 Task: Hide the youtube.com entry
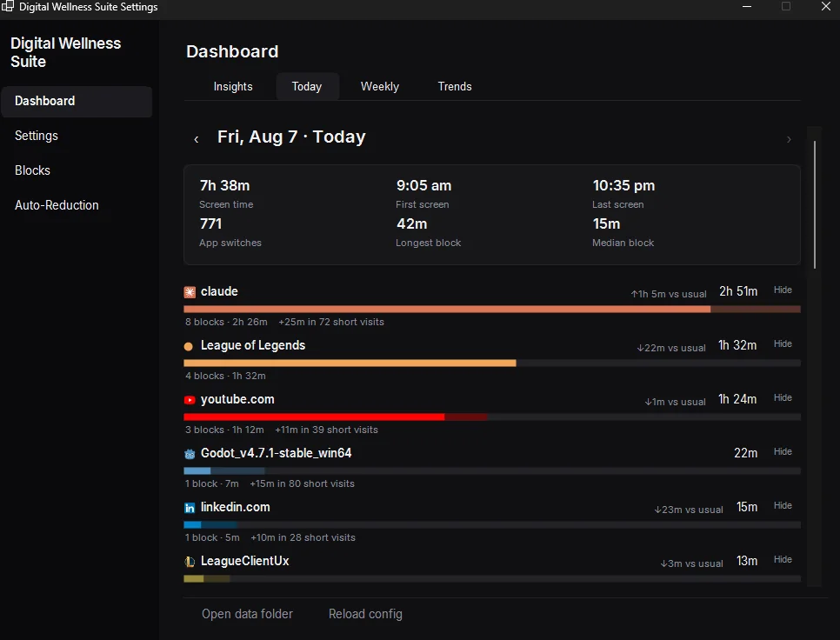tap(783, 398)
